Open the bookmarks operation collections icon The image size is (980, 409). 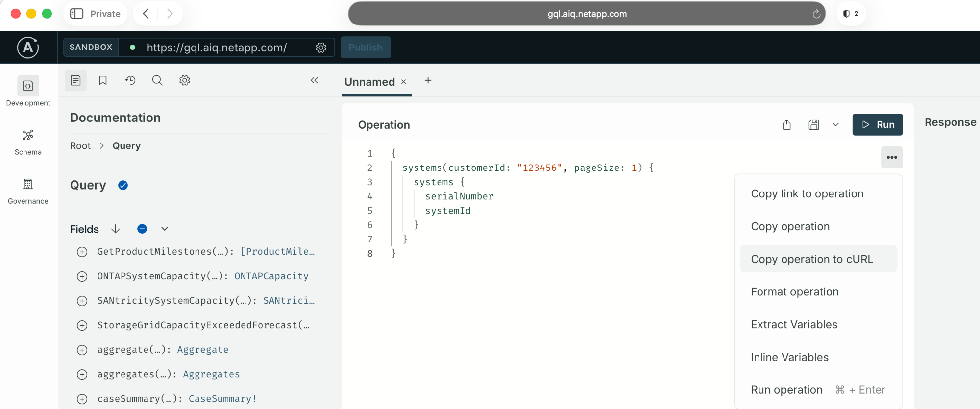(x=103, y=80)
